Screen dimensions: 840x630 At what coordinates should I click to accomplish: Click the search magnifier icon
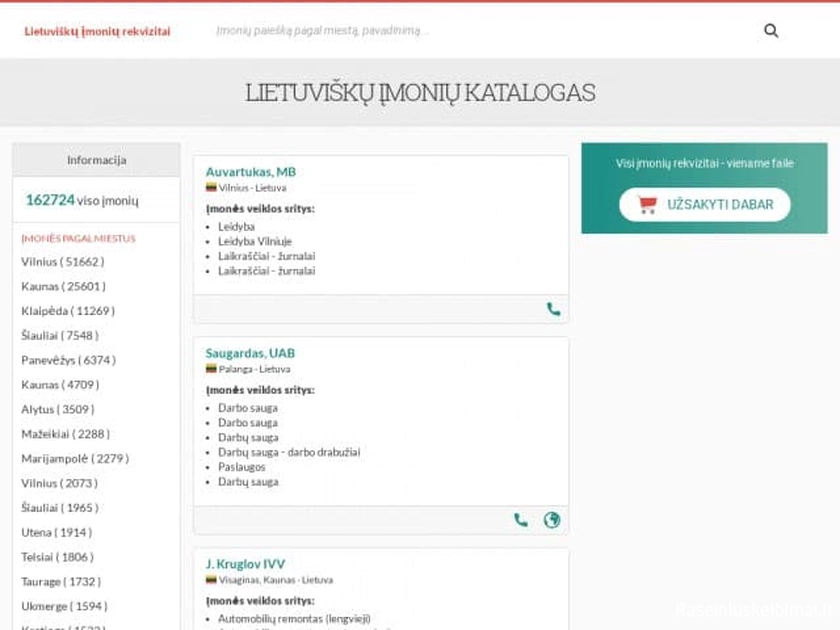771,31
